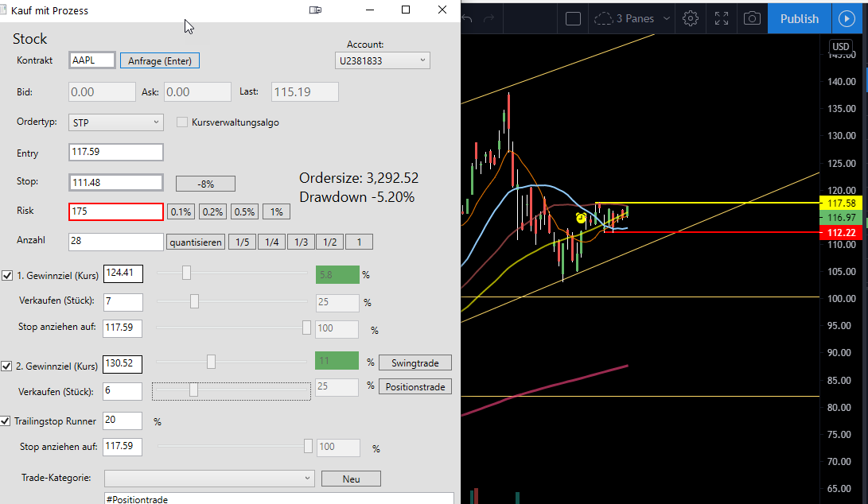Click the Swingtrade button
Screen dimensions: 868x504
coord(415,363)
